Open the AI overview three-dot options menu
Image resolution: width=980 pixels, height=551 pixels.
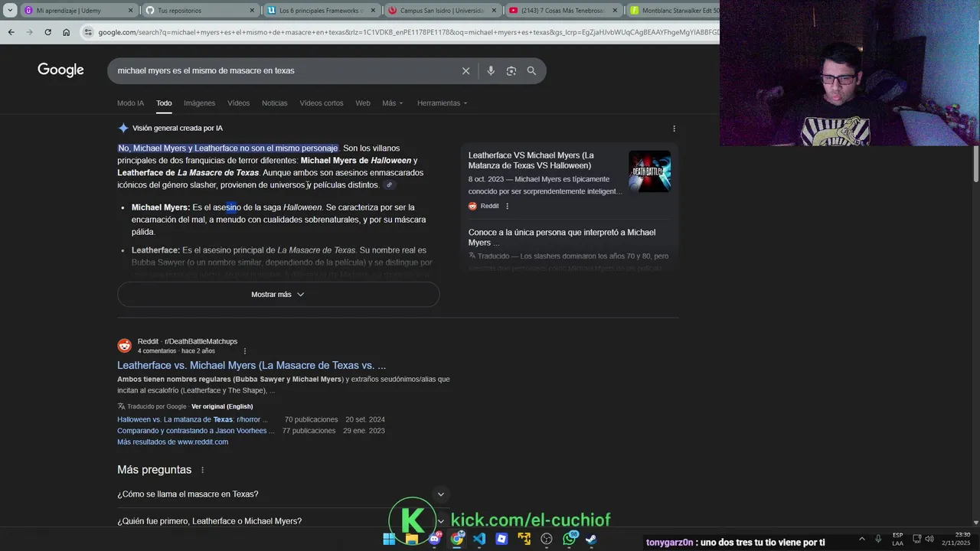click(674, 129)
